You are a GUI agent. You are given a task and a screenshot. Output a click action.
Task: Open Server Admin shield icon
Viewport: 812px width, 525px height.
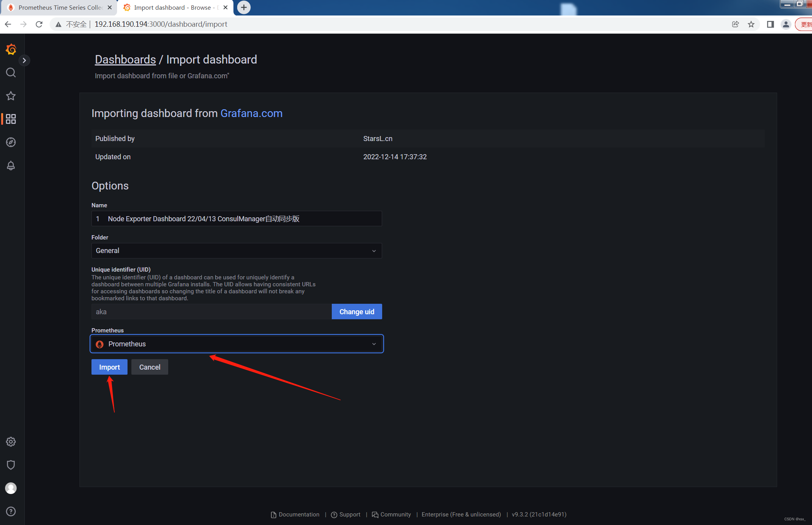click(10, 465)
